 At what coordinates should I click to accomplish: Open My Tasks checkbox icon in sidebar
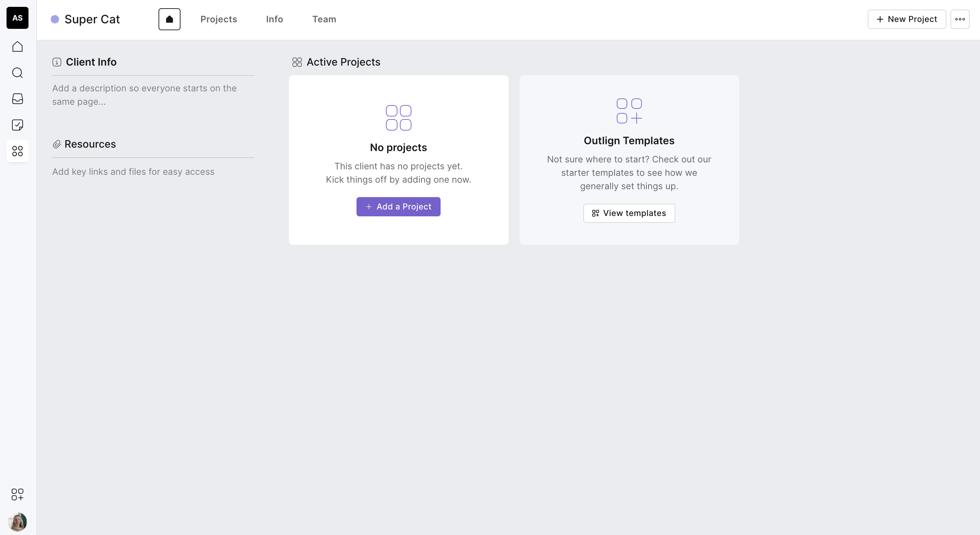point(17,125)
